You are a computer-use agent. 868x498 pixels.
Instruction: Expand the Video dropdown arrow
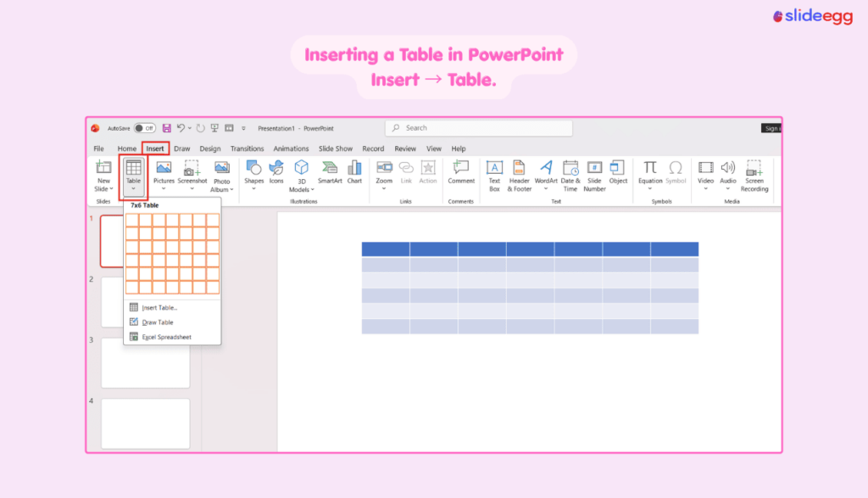[706, 189]
